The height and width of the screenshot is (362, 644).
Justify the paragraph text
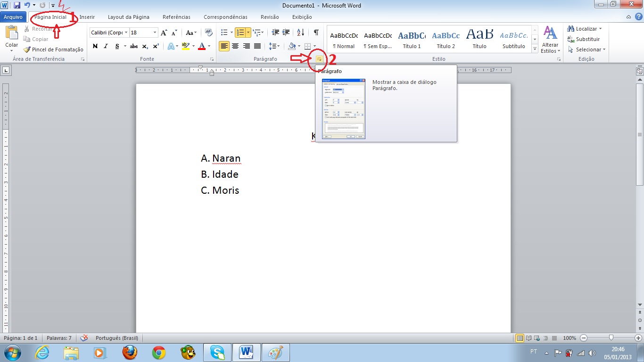[257, 46]
